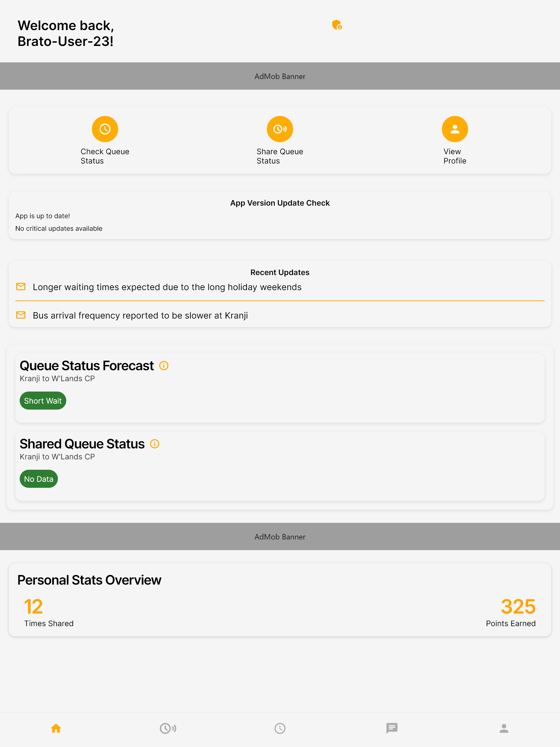Tap the 325 Points Earned stat
Viewport: 560px width, 747px height.
511,612
